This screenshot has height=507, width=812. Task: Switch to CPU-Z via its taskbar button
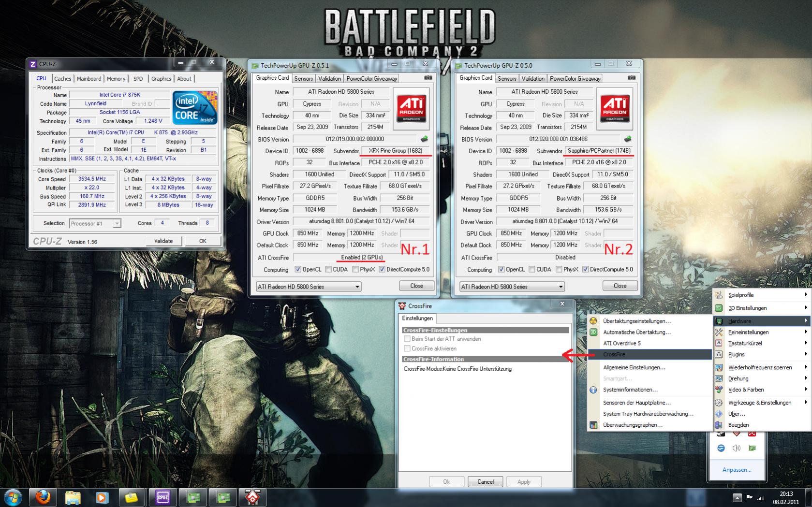162,497
